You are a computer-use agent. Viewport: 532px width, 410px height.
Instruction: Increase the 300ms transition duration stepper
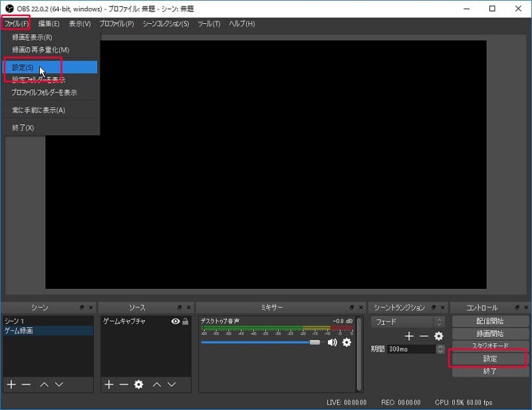(x=439, y=346)
